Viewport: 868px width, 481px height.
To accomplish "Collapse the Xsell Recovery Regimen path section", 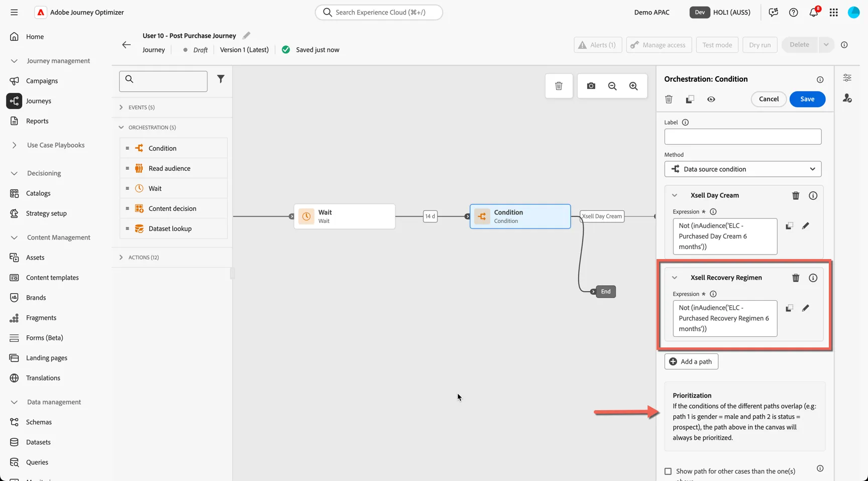I will [x=675, y=278].
